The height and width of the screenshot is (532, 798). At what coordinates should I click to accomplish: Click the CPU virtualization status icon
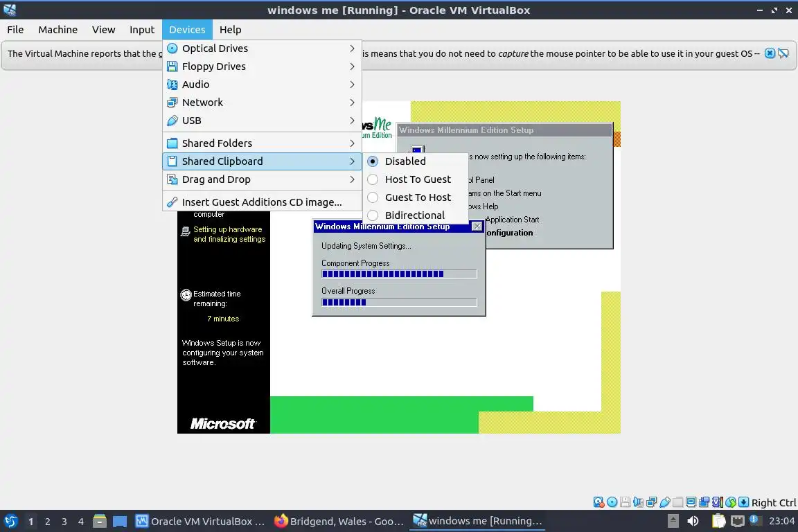(718, 502)
